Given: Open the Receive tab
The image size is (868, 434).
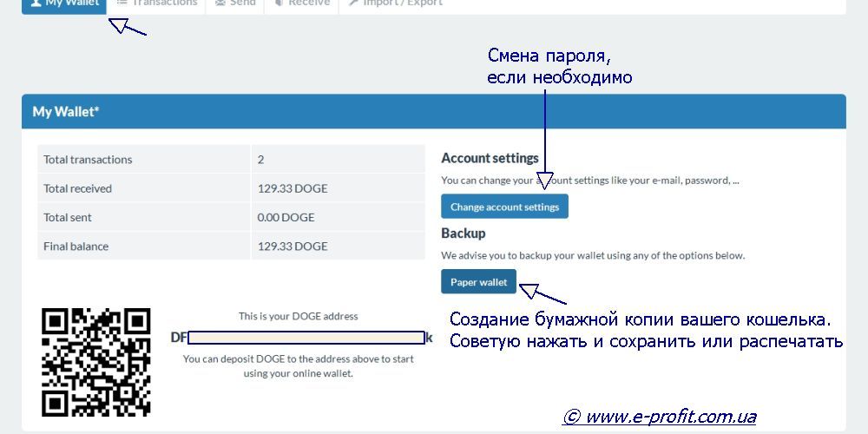Looking at the screenshot, I should click(308, 3).
